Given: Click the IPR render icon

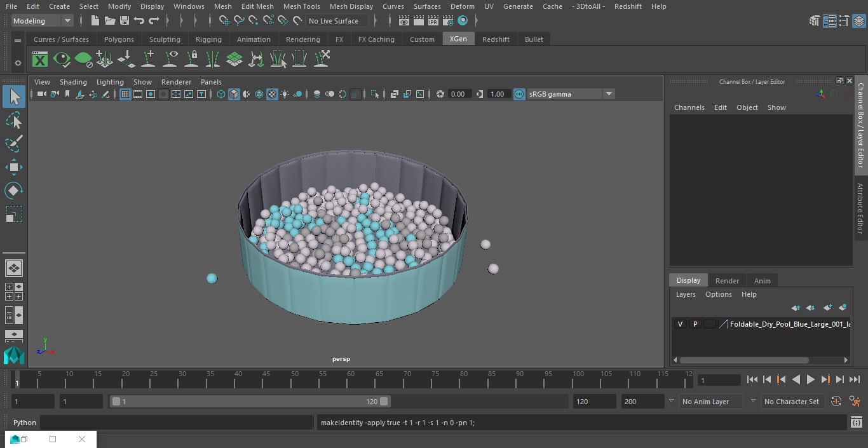Looking at the screenshot, I should [x=433, y=21].
